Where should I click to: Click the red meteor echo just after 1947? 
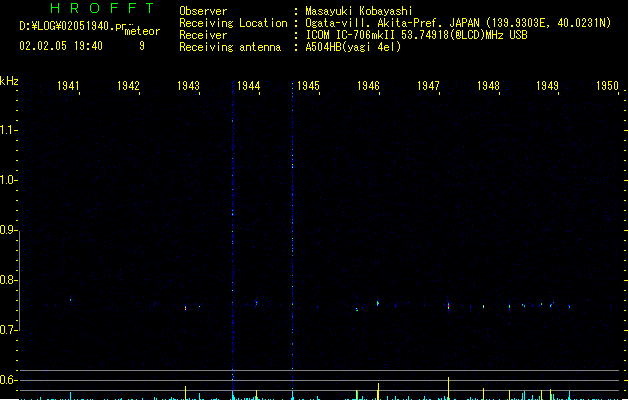click(448, 307)
